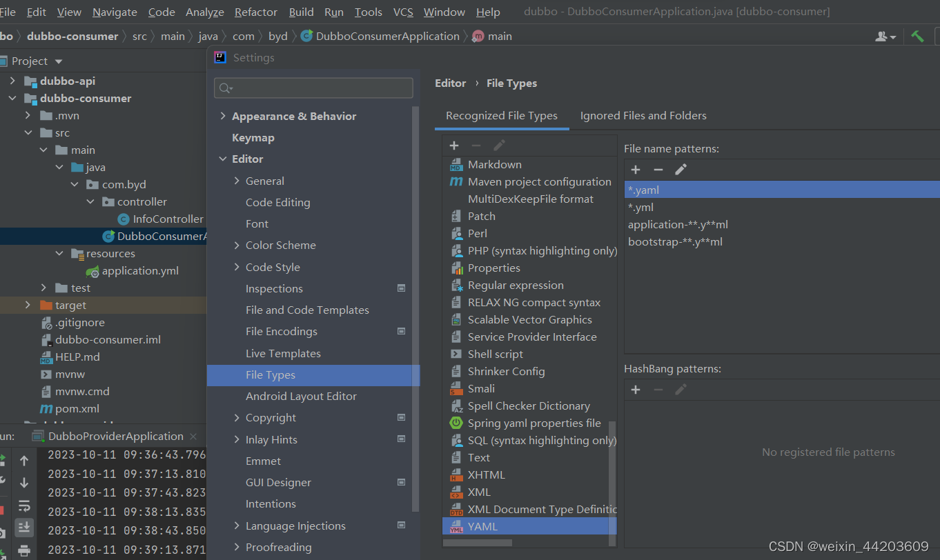This screenshot has height=560, width=940.
Task: Open Code Editing settings
Action: pos(277,202)
